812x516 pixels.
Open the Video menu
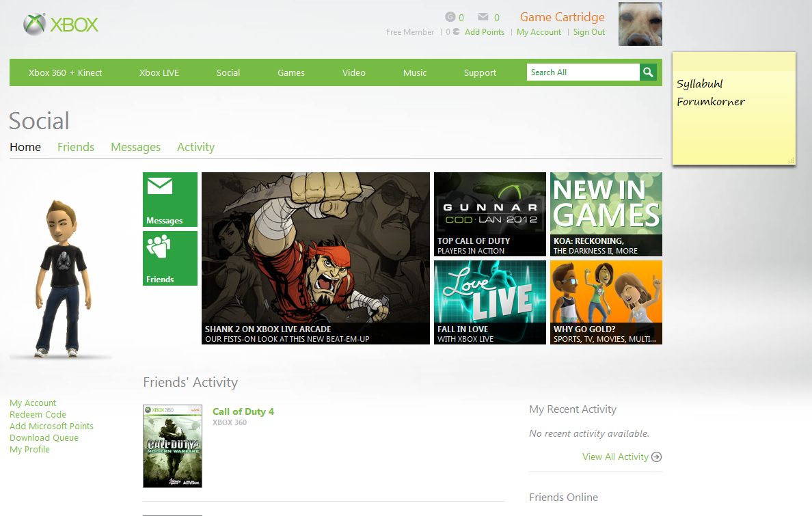[353, 72]
